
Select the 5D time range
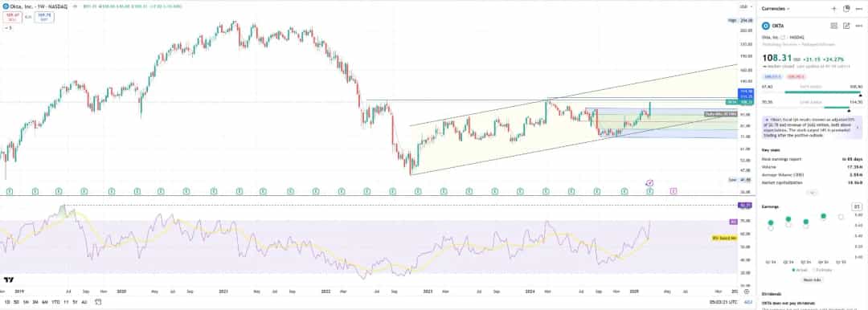(17, 302)
